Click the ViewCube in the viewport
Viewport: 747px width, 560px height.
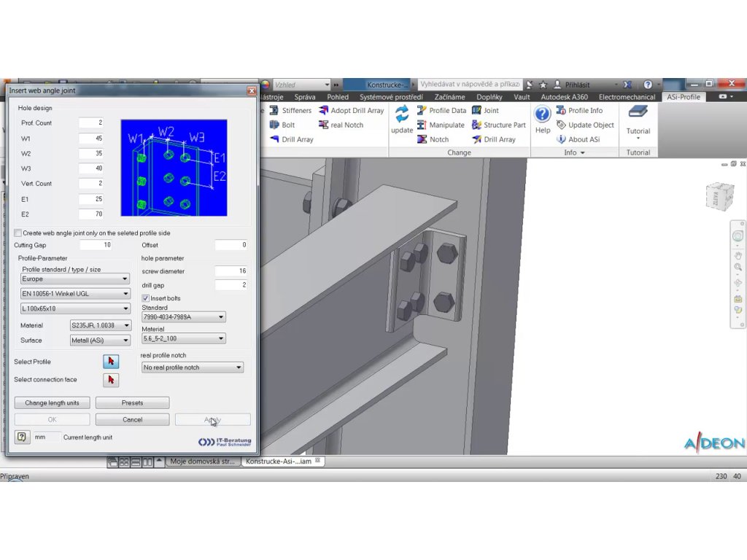[719, 195]
